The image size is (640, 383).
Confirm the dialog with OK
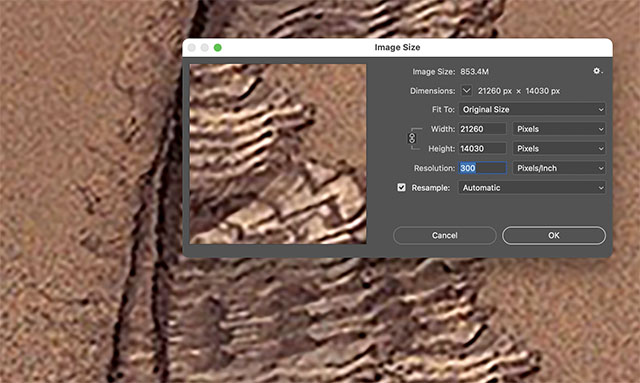click(554, 236)
